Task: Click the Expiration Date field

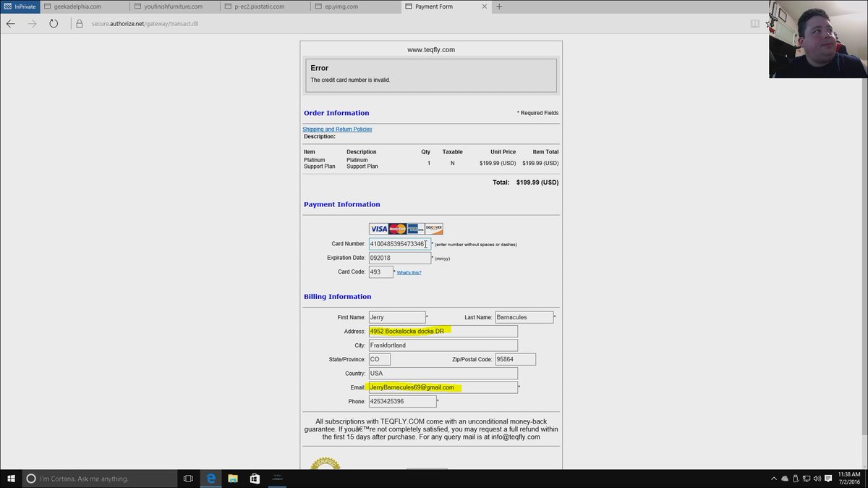Action: [400, 258]
